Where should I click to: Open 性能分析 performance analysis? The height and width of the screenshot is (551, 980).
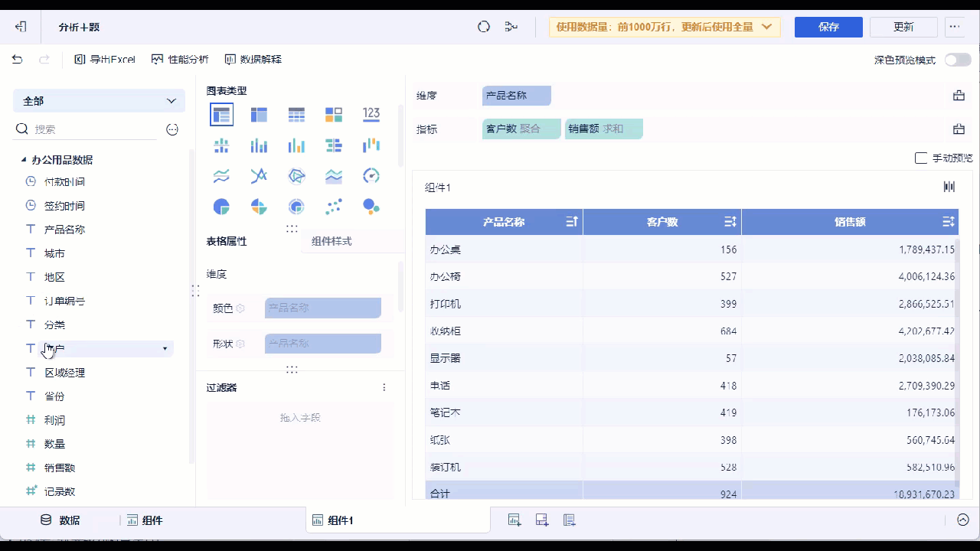[x=180, y=59]
